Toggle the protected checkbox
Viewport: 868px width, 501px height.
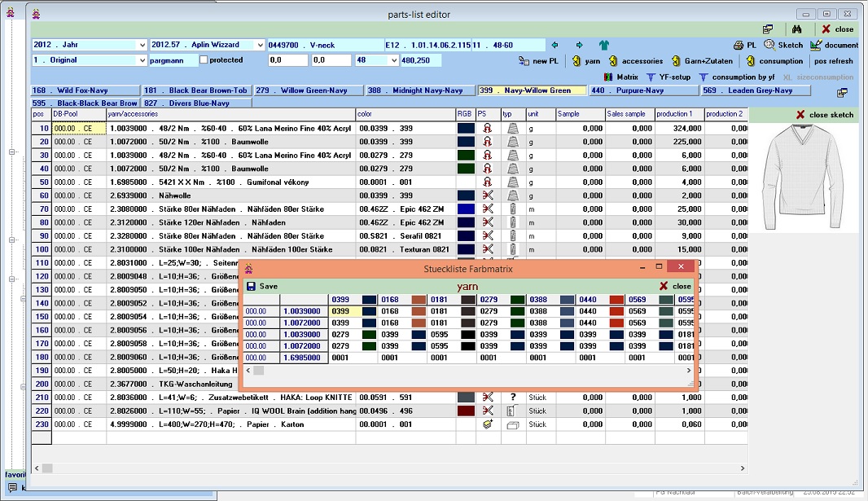tap(204, 60)
